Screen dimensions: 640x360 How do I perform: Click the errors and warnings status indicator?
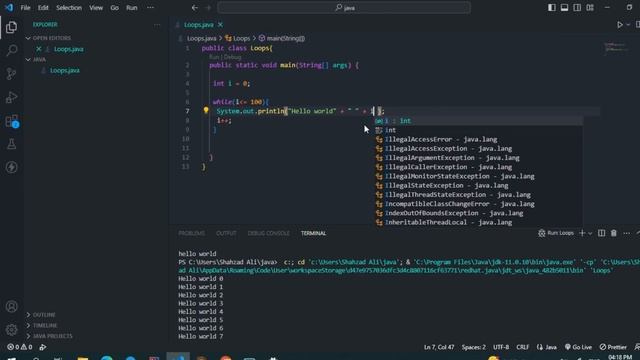[20, 347]
